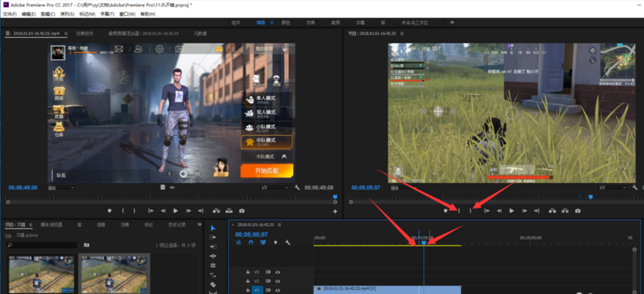Click Mark Out button in Program monitor
644x294 pixels.
(x=471, y=211)
